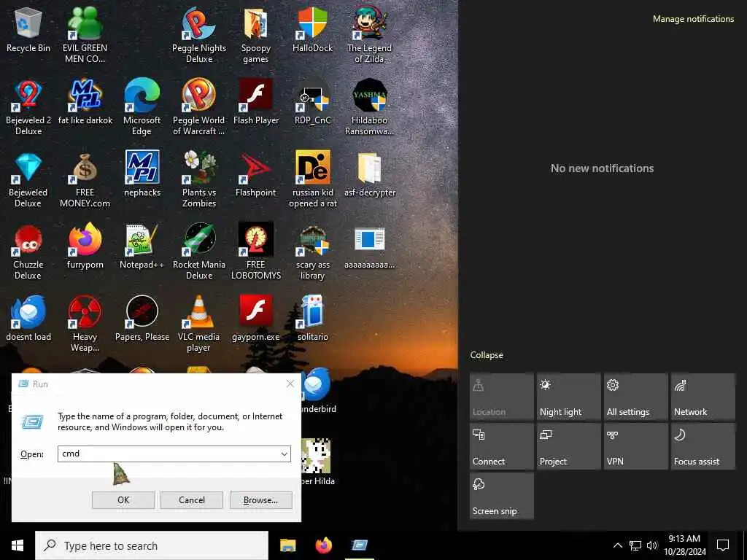The width and height of the screenshot is (747, 560).
Task: Toggle Focus assist quick action
Action: [x=703, y=447]
